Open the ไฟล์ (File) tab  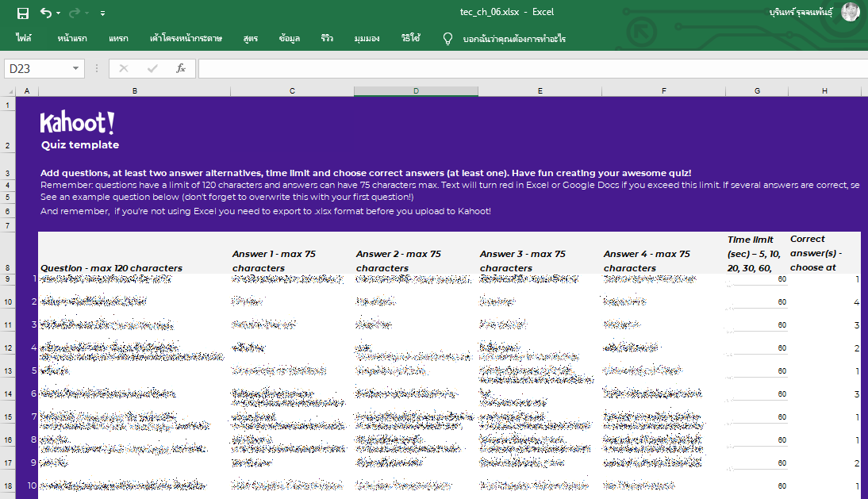click(23, 38)
